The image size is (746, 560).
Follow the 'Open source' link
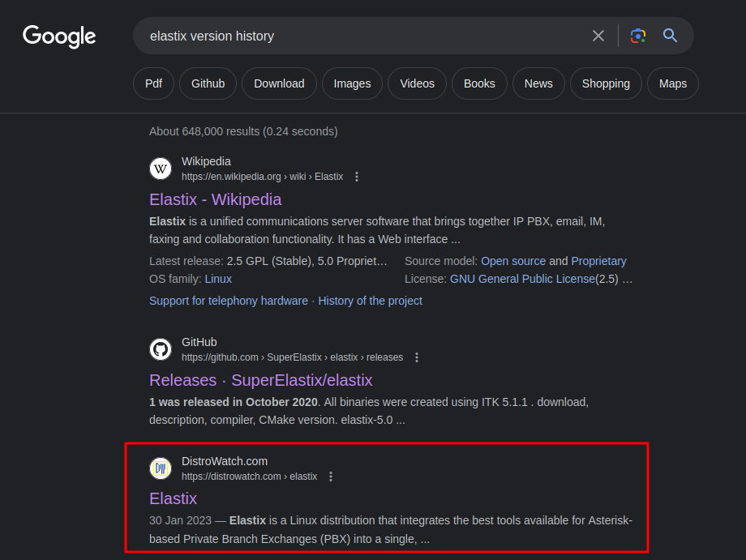click(513, 261)
